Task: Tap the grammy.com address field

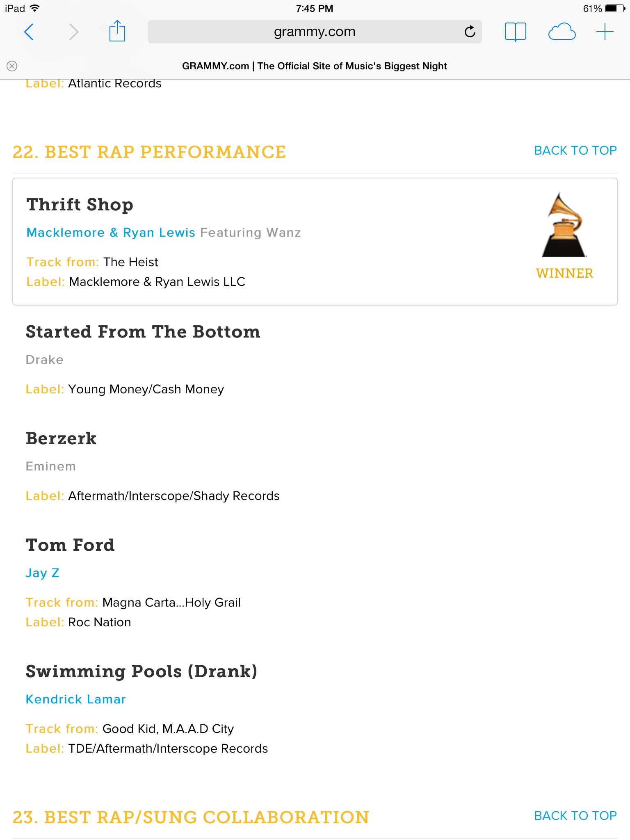Action: (314, 32)
